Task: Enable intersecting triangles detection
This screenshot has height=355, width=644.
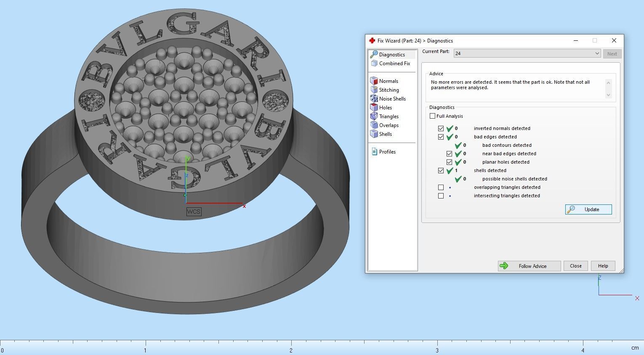Action: tap(441, 196)
